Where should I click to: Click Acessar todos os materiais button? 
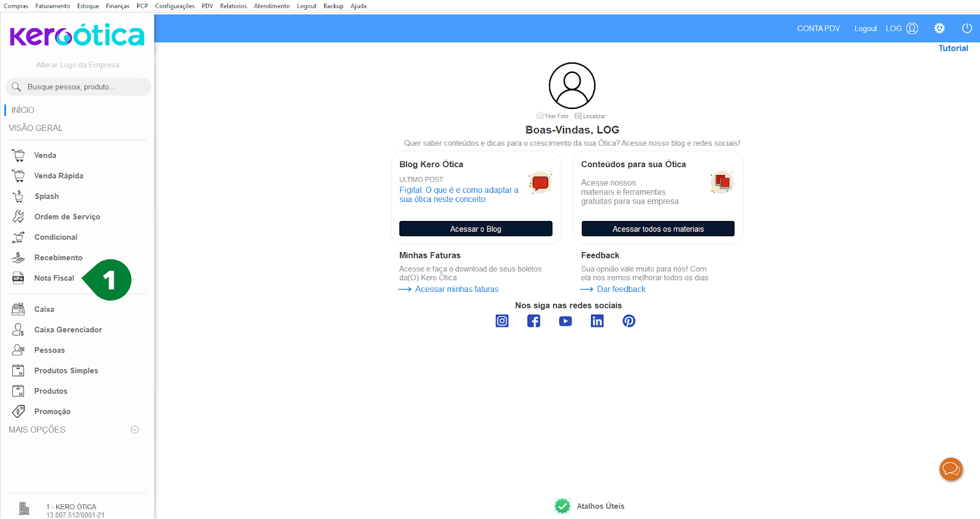coord(658,229)
